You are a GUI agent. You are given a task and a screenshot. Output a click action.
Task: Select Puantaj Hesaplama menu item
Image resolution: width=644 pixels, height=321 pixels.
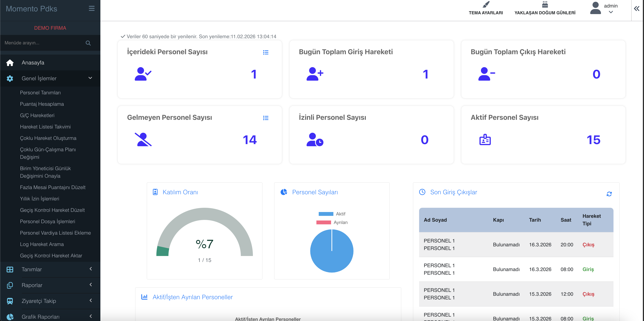coord(42,104)
